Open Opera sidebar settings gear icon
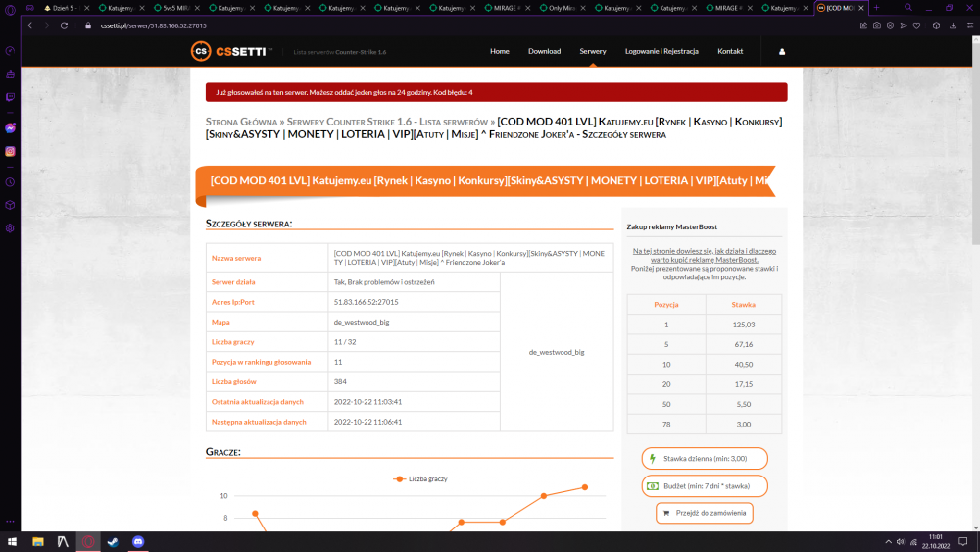980x552 pixels. point(10,228)
